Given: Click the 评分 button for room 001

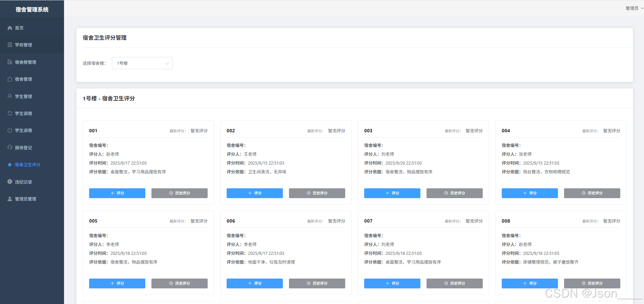Looking at the screenshot, I should pos(117,193).
